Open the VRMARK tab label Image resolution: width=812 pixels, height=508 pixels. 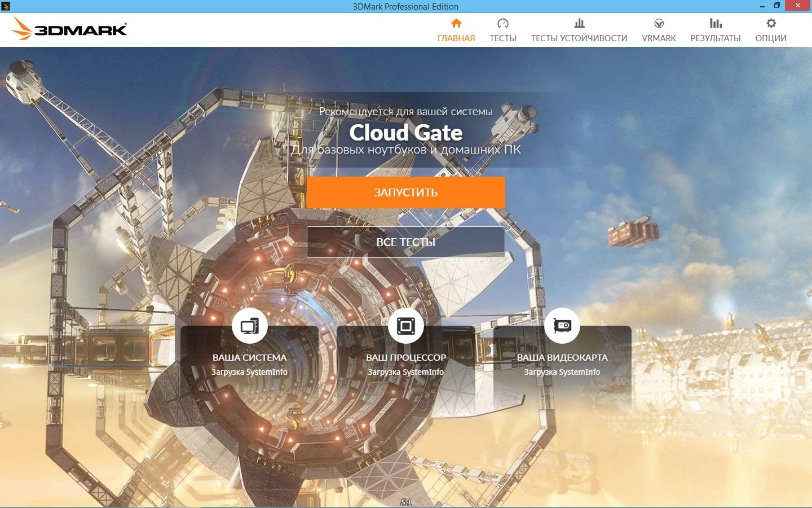(659, 38)
